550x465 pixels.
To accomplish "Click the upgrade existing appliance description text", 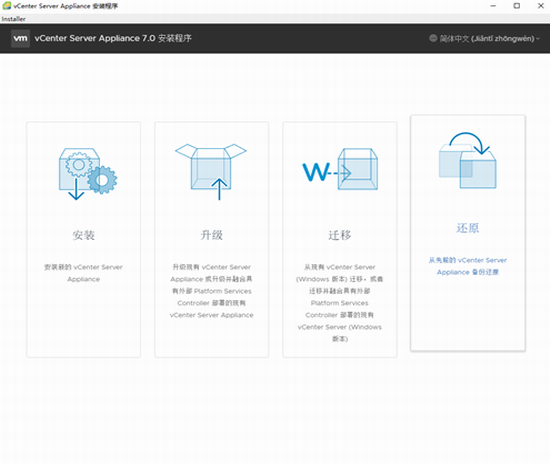I will point(212,291).
